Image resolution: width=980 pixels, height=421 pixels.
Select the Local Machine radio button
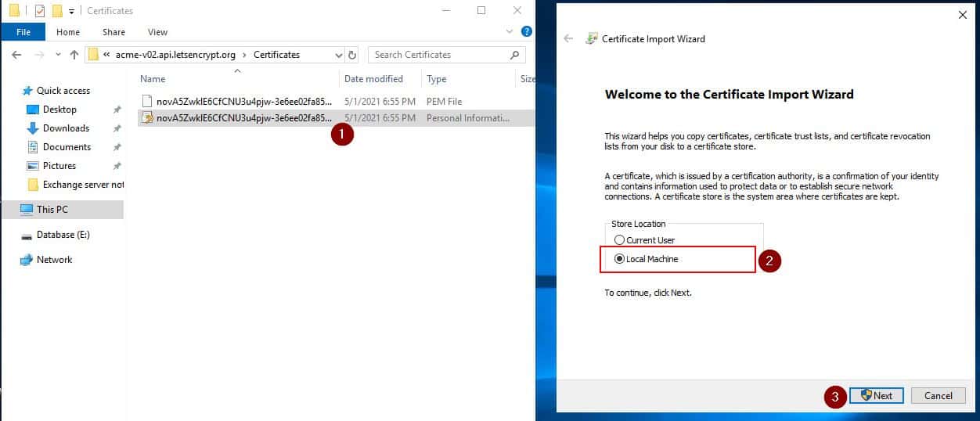pos(620,259)
